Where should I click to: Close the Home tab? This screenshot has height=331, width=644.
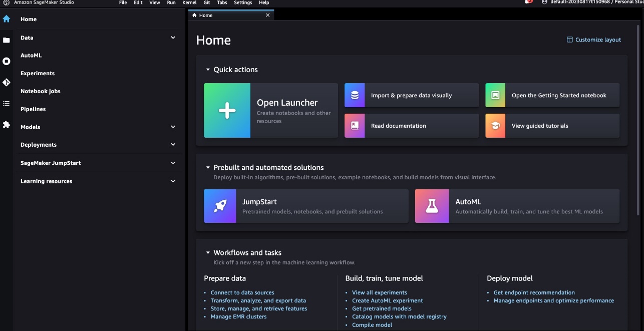pyautogui.click(x=267, y=16)
